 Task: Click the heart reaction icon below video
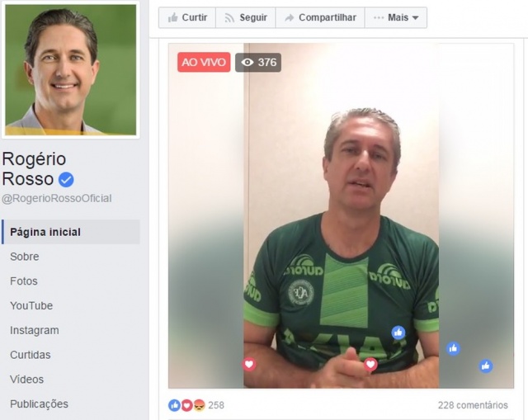pyautogui.click(x=187, y=405)
